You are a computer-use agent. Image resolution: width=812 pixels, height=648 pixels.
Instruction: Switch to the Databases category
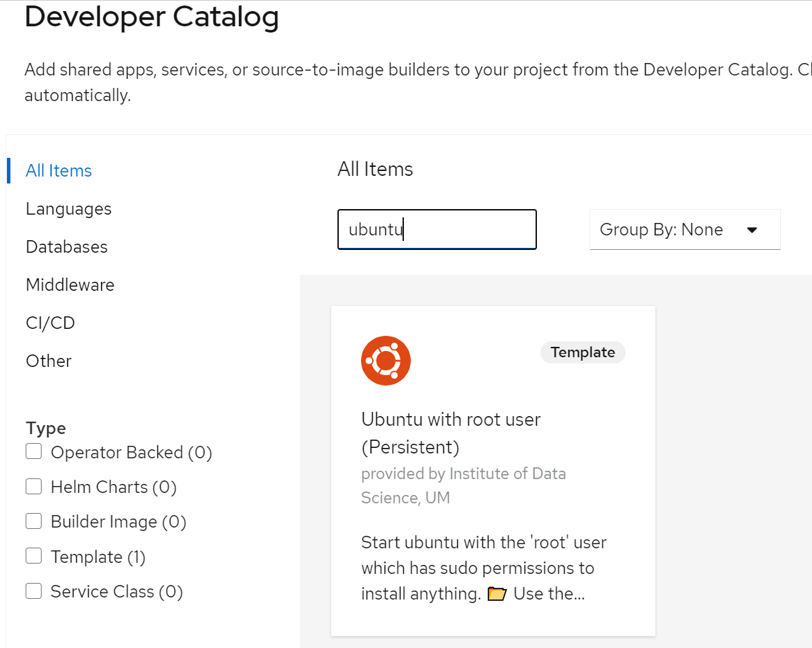[67, 247]
